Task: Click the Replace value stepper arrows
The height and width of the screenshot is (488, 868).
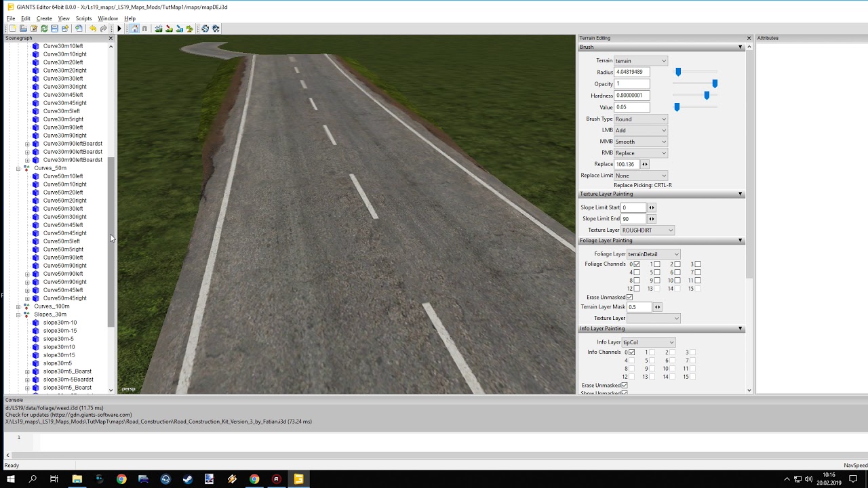Action: (x=645, y=164)
